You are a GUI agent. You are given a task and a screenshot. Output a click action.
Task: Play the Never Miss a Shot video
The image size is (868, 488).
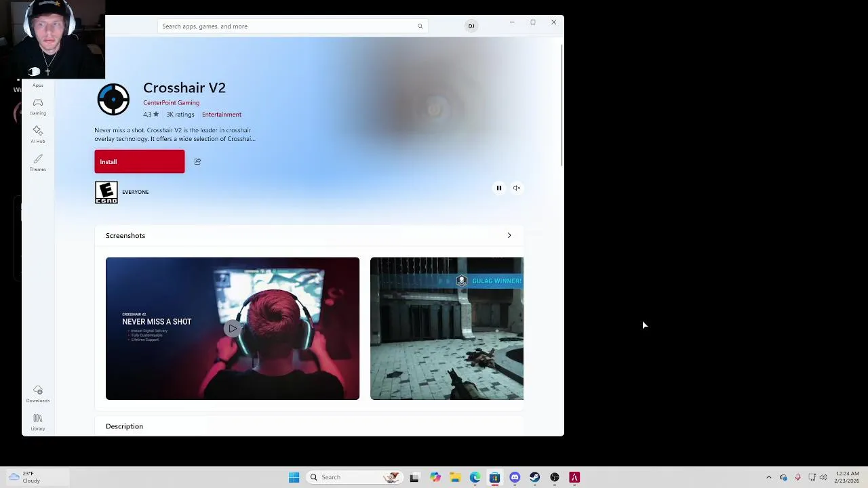(233, 329)
